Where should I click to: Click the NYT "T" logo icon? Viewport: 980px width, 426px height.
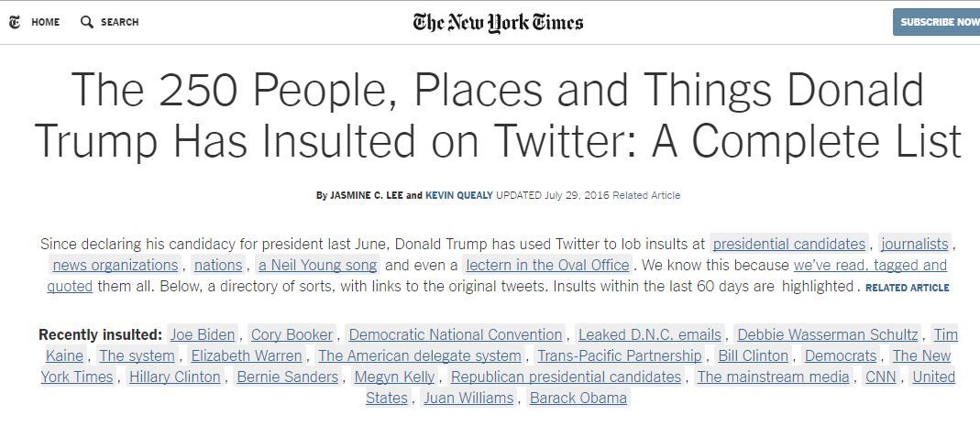pos(15,23)
